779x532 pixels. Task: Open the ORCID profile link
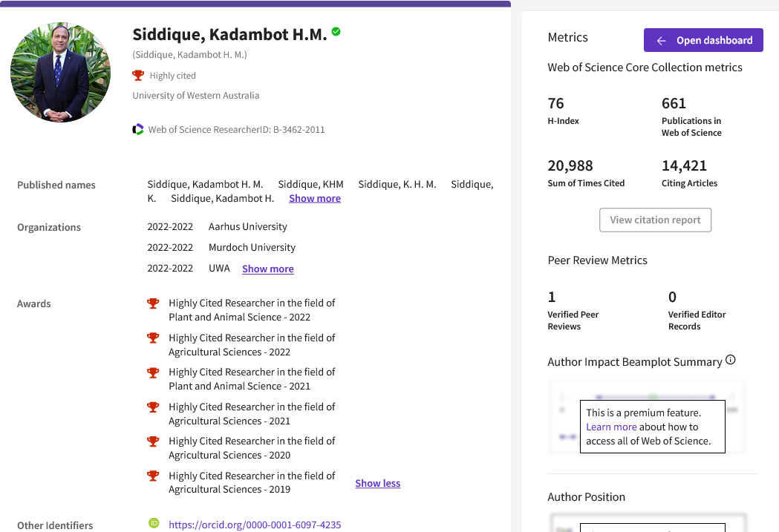(x=255, y=525)
